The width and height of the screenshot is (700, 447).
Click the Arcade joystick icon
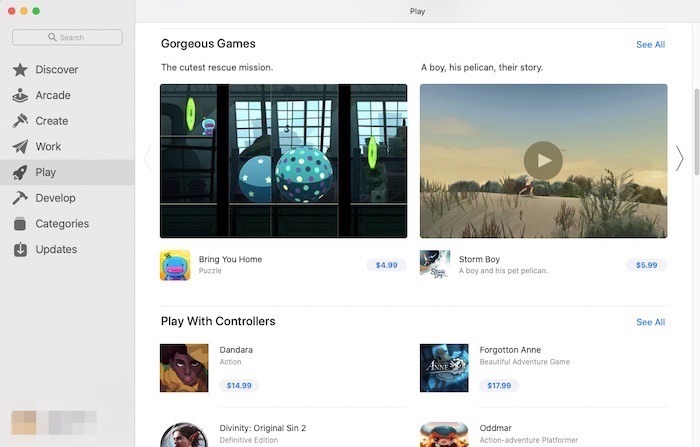(20, 96)
